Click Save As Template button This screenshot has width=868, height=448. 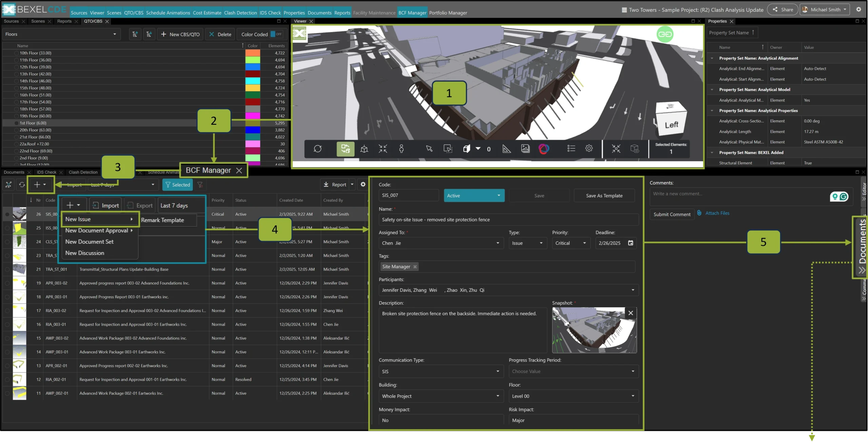coord(604,196)
